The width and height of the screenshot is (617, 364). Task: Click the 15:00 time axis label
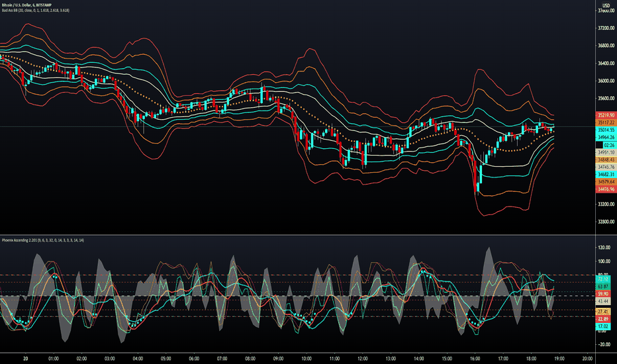tap(447, 359)
